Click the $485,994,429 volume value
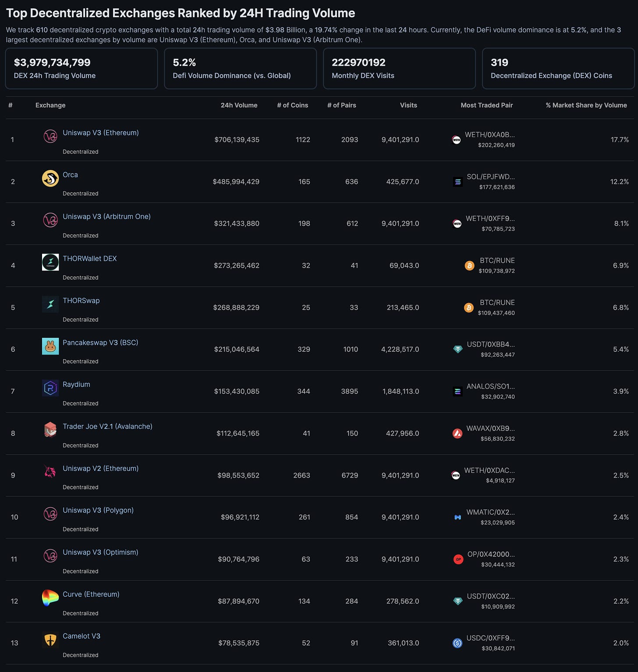 coord(236,182)
